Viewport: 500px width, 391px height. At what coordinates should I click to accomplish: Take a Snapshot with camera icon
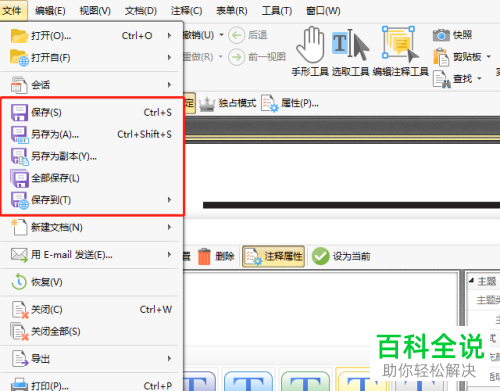click(x=441, y=35)
